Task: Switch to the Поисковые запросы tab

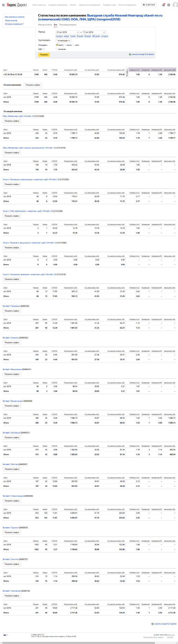Action: click(68, 25)
